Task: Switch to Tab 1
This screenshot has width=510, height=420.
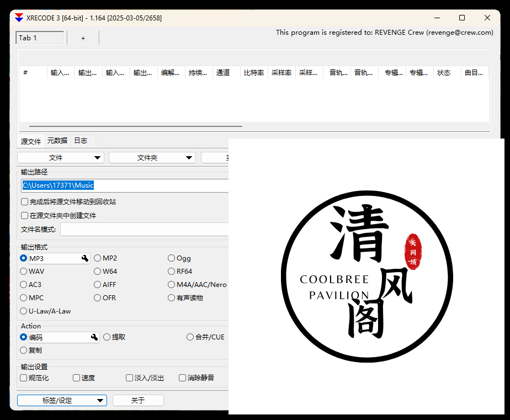Action: [40, 38]
